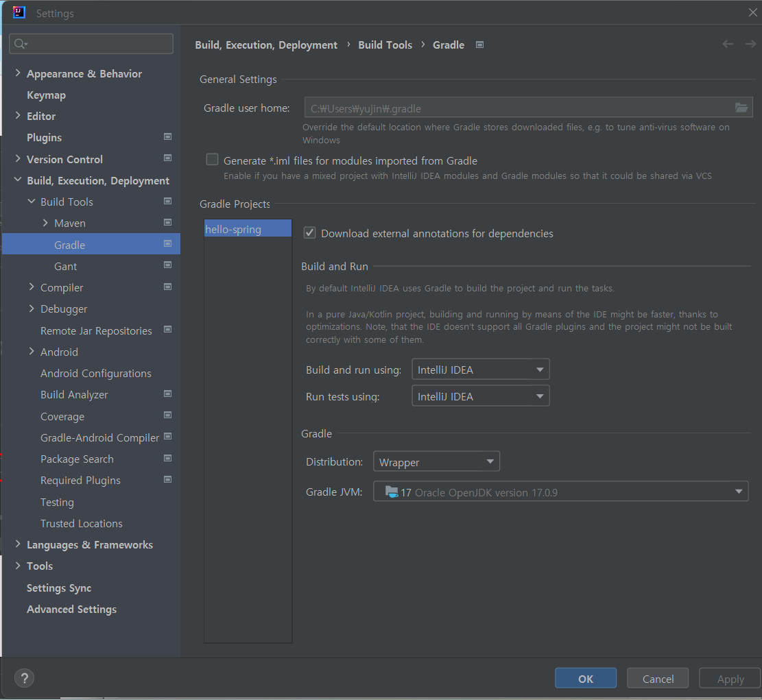Click Build, Execution, Deployment breadcrumb

click(266, 45)
